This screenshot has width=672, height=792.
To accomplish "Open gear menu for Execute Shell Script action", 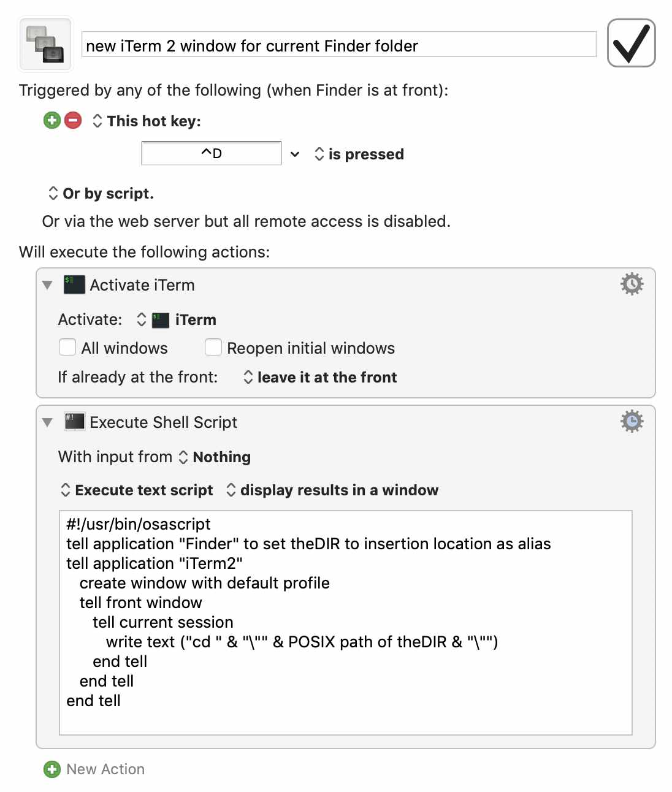I will coord(632,421).
